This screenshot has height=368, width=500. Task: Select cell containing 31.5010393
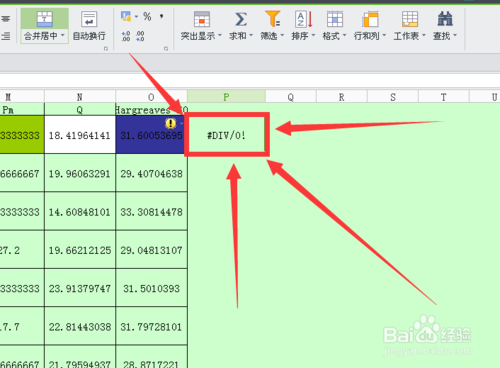[x=151, y=288]
